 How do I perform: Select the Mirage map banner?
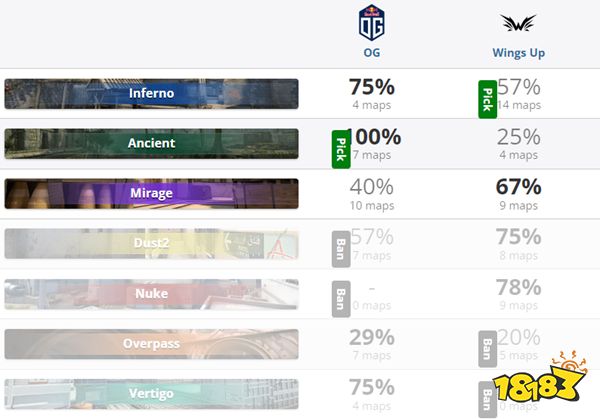point(152,194)
